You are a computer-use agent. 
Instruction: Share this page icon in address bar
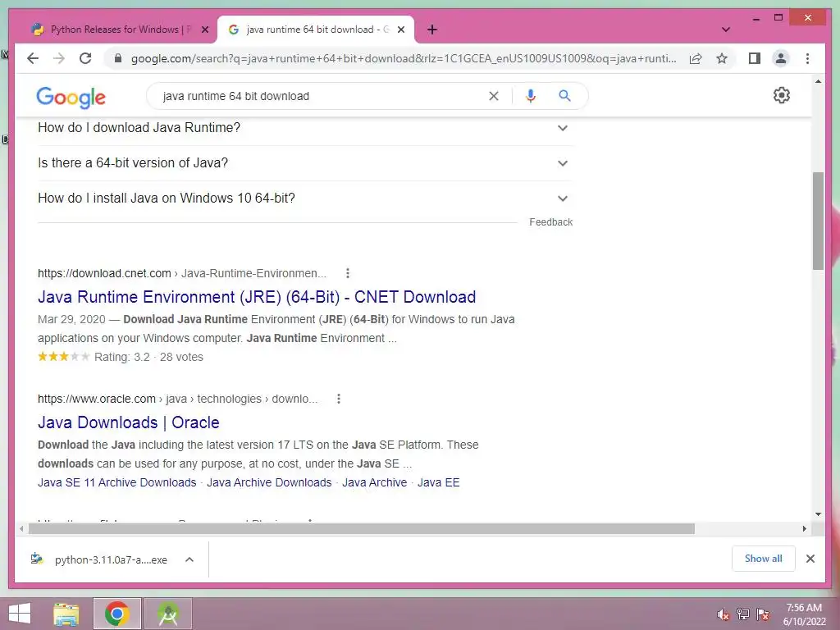(696, 58)
